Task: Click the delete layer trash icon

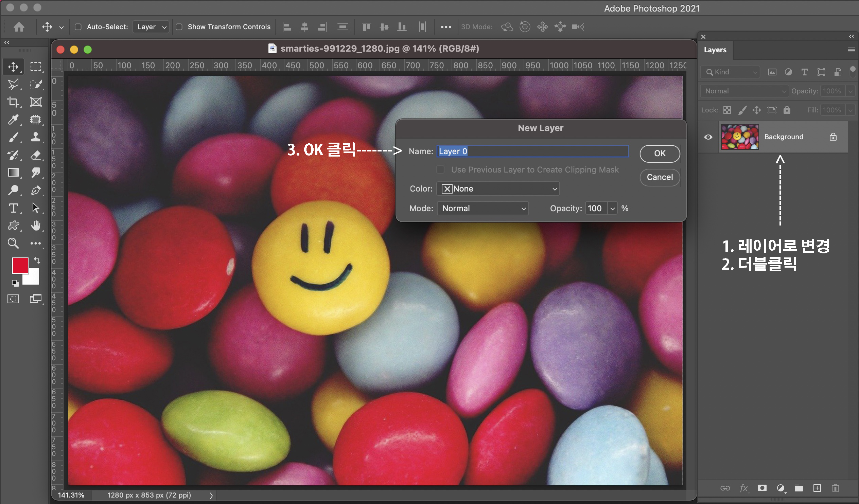Action: [x=835, y=488]
